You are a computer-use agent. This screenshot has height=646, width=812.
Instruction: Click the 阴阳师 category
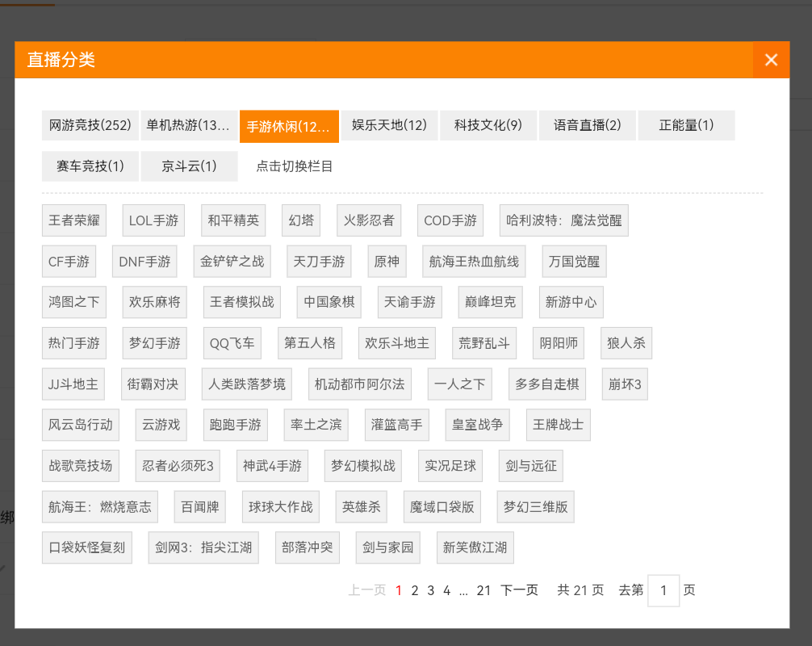pos(559,343)
